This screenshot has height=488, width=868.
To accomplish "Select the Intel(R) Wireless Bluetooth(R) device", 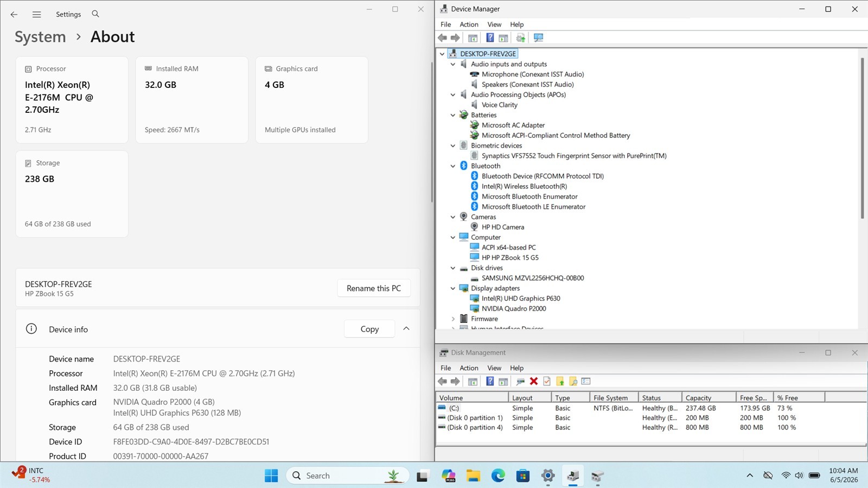I will click(x=524, y=187).
